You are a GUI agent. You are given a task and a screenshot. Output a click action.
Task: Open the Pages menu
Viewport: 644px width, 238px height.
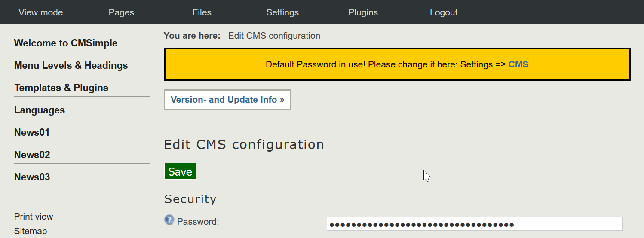(x=121, y=12)
